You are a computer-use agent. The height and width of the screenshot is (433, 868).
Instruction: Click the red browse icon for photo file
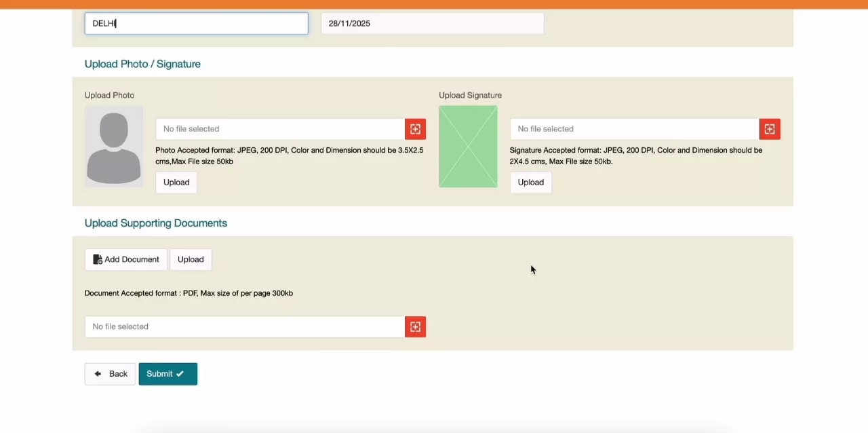pyautogui.click(x=415, y=129)
